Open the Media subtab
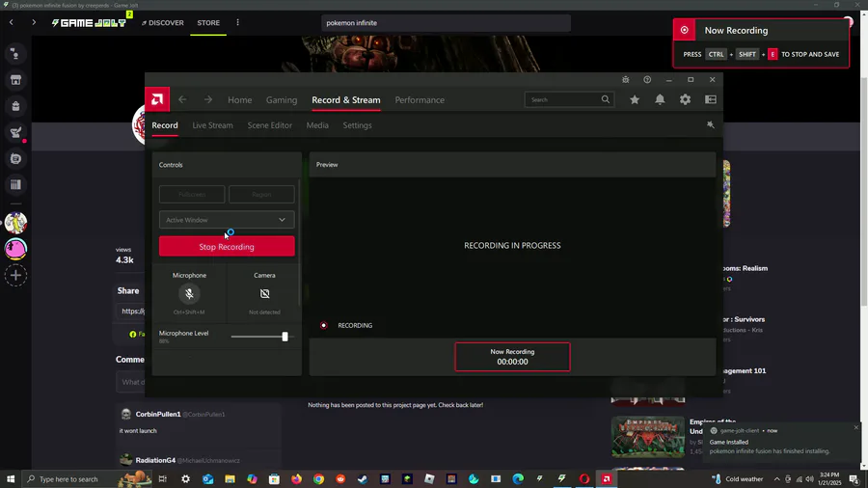The height and width of the screenshot is (488, 868). point(317,125)
